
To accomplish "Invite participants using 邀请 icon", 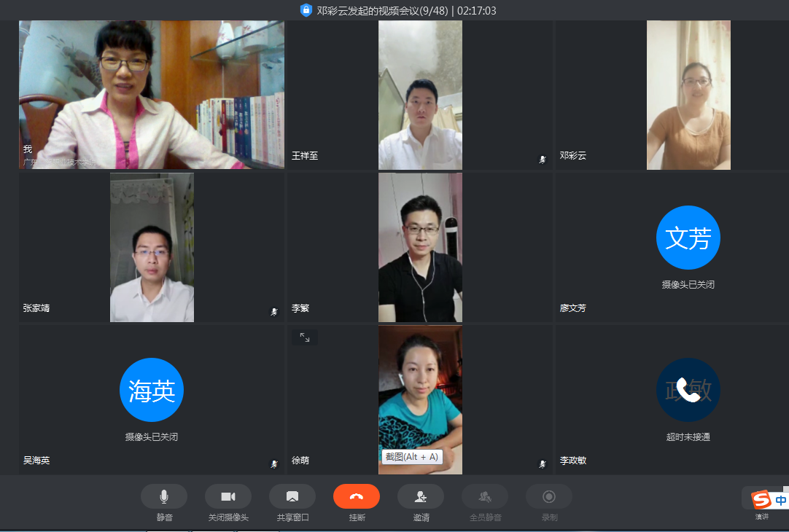I will pyautogui.click(x=421, y=496).
